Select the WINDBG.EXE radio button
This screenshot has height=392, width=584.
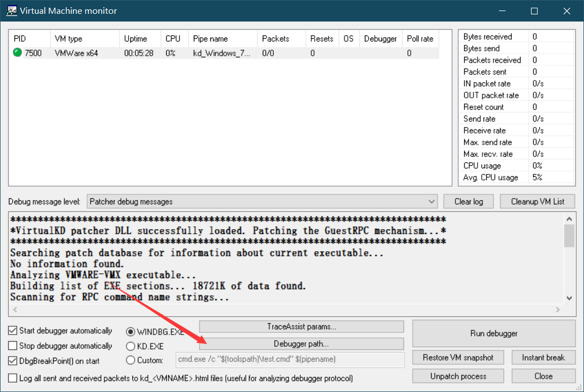pyautogui.click(x=130, y=332)
